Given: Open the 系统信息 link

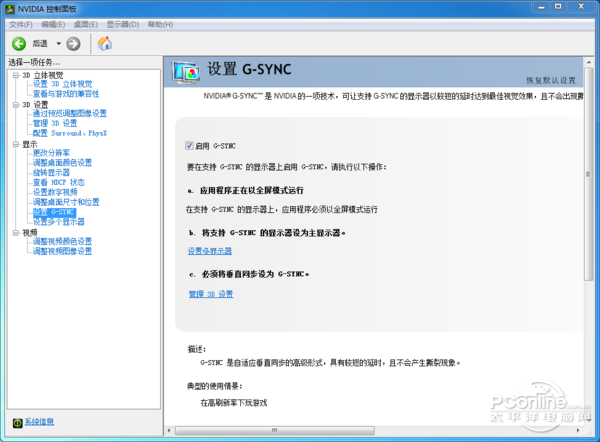Looking at the screenshot, I should tap(39, 422).
